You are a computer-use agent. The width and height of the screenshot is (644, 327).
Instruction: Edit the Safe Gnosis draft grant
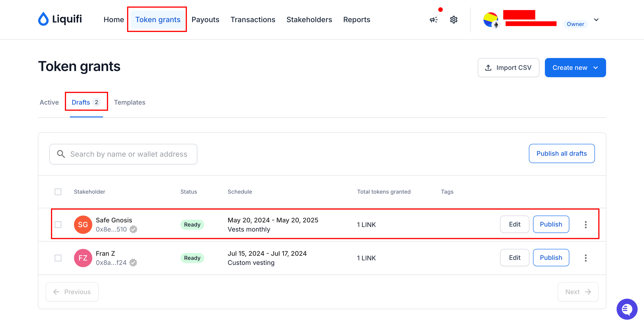[x=515, y=224]
